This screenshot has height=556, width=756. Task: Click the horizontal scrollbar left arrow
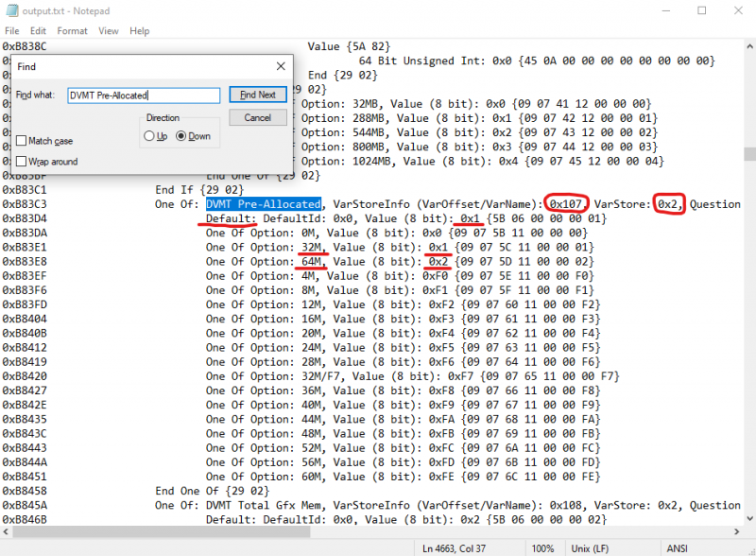6,531
